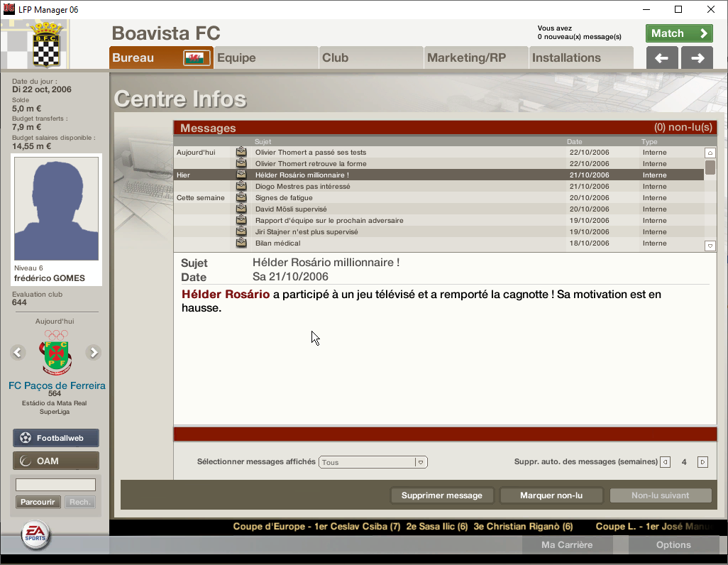Screen dimensions: 728x565
Task: Select message Rapport d'équipe sur le prochain adversaire
Action: 439,220
